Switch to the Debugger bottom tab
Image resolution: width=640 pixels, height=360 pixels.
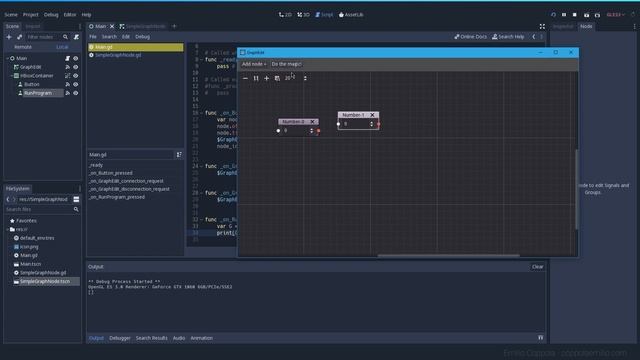point(120,338)
